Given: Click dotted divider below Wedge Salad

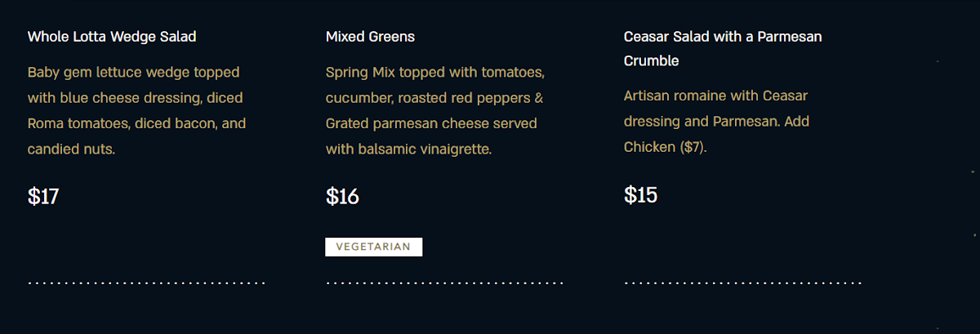Looking at the screenshot, I should click(x=147, y=283).
